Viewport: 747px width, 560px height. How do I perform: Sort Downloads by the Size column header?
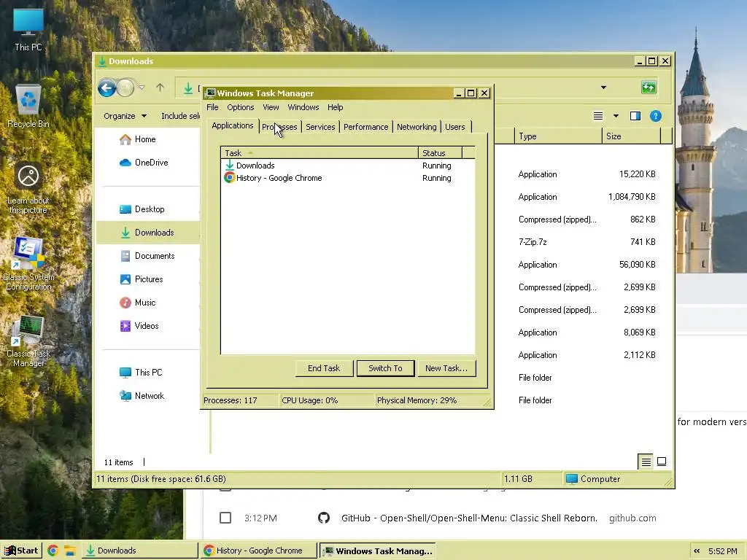(631, 136)
